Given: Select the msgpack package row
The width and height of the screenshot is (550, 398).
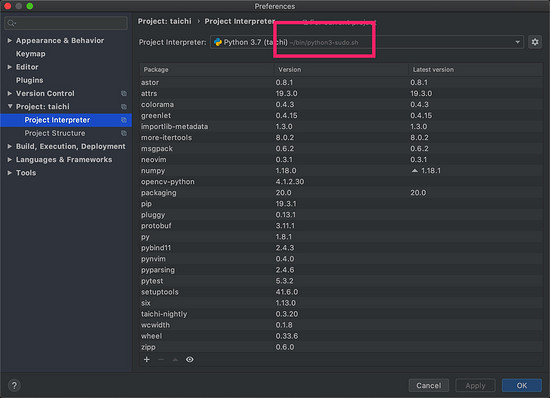Looking at the screenshot, I should click(341, 149).
